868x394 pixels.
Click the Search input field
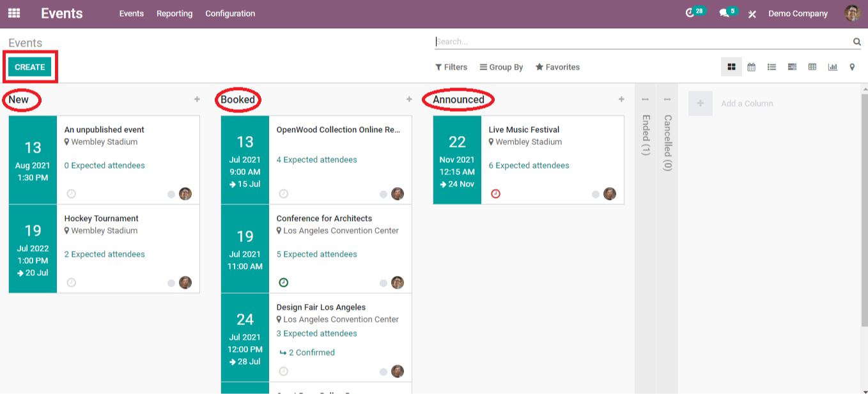(x=642, y=42)
